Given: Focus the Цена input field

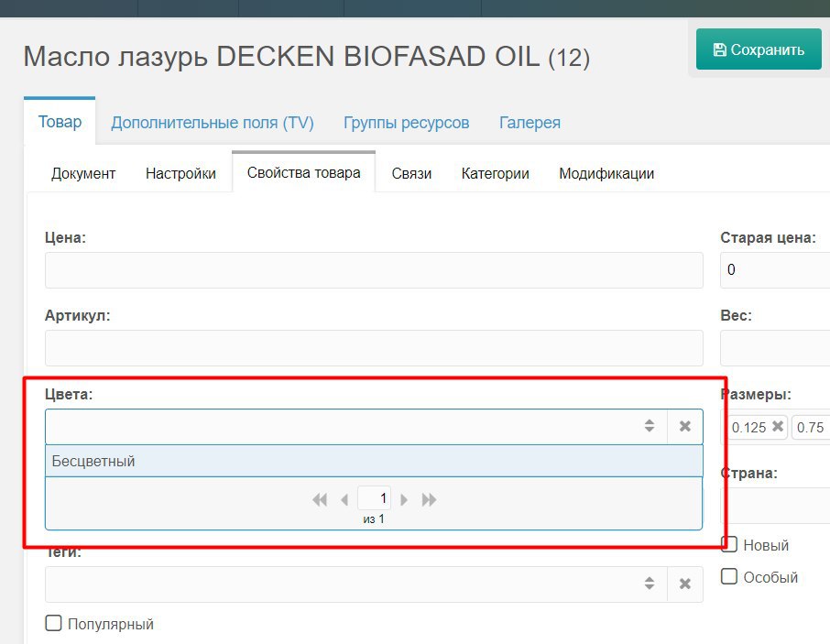Looking at the screenshot, I should [x=374, y=270].
